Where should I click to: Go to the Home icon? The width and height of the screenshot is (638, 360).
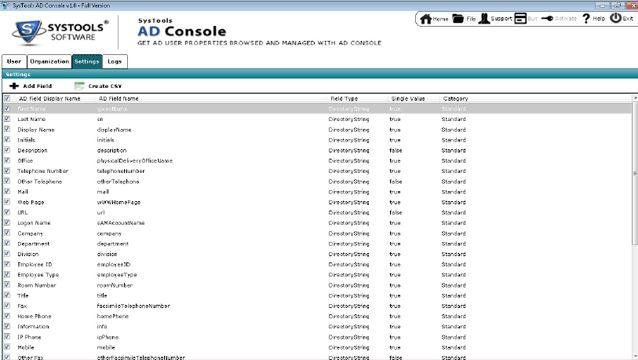click(x=426, y=19)
